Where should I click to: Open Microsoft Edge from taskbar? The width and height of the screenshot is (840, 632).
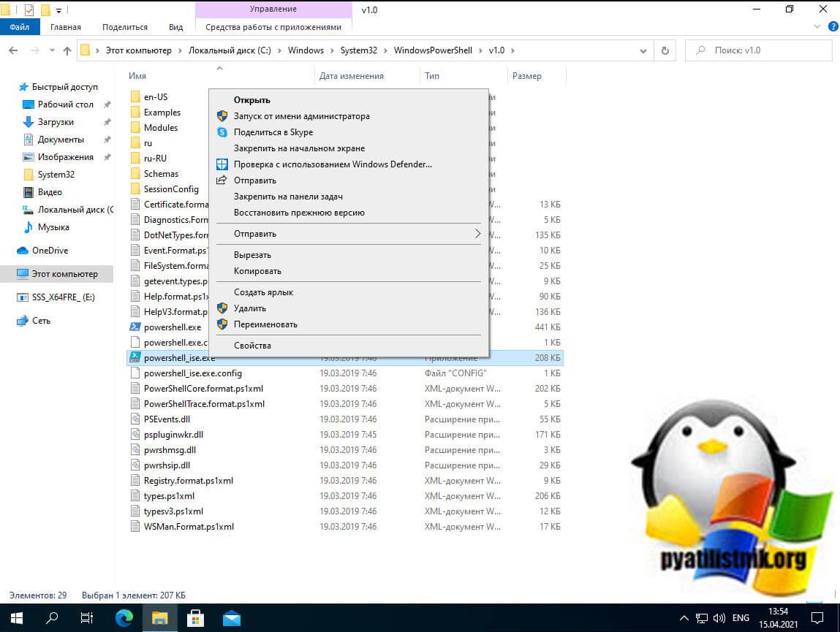click(124, 619)
